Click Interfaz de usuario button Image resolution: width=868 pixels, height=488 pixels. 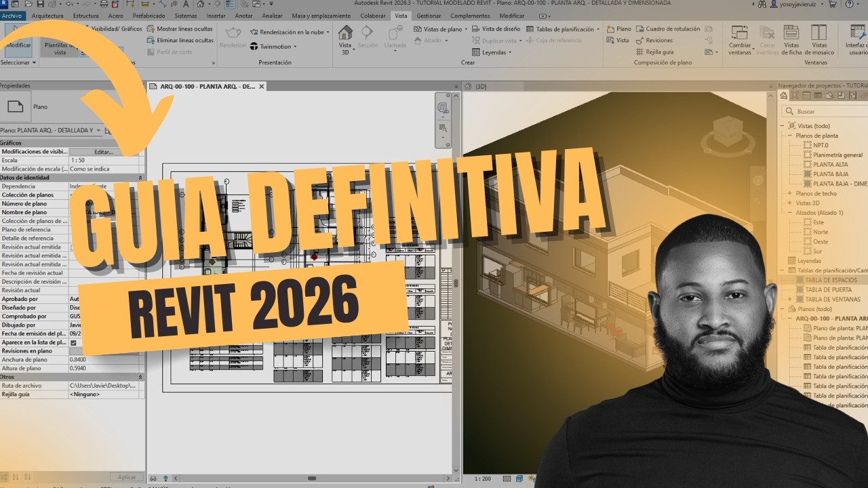point(856,39)
